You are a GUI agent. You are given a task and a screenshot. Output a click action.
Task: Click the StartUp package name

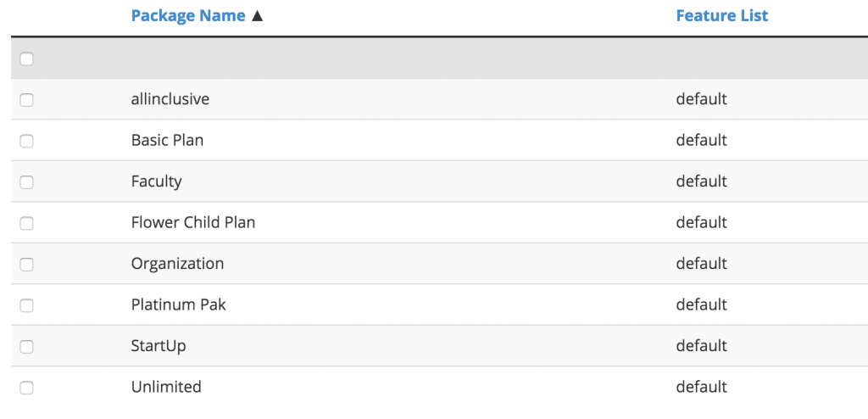(x=159, y=346)
